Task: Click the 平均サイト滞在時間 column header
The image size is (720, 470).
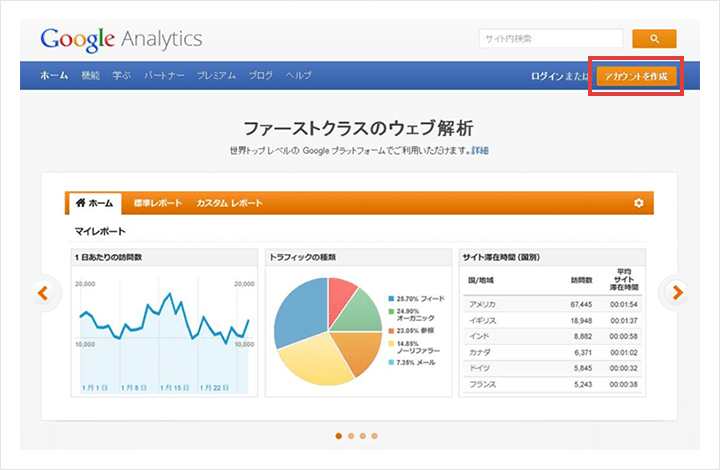Action: [624, 280]
